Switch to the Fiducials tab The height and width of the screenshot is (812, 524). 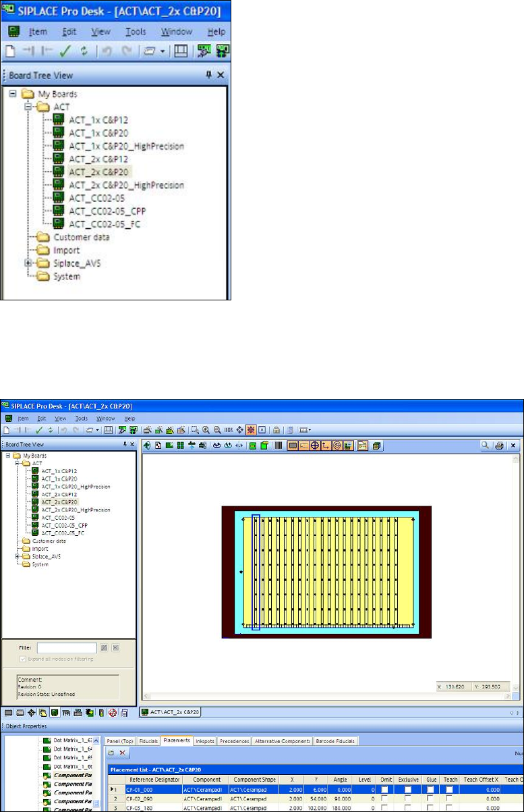pos(150,740)
